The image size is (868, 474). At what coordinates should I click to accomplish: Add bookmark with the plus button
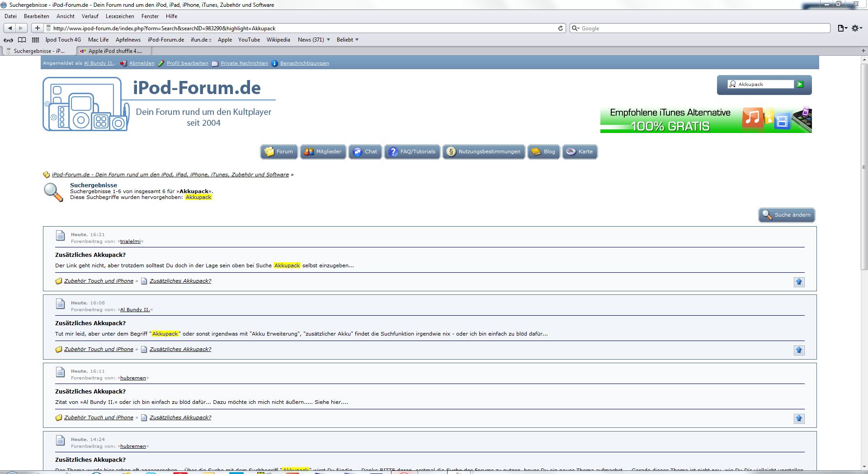tap(38, 28)
